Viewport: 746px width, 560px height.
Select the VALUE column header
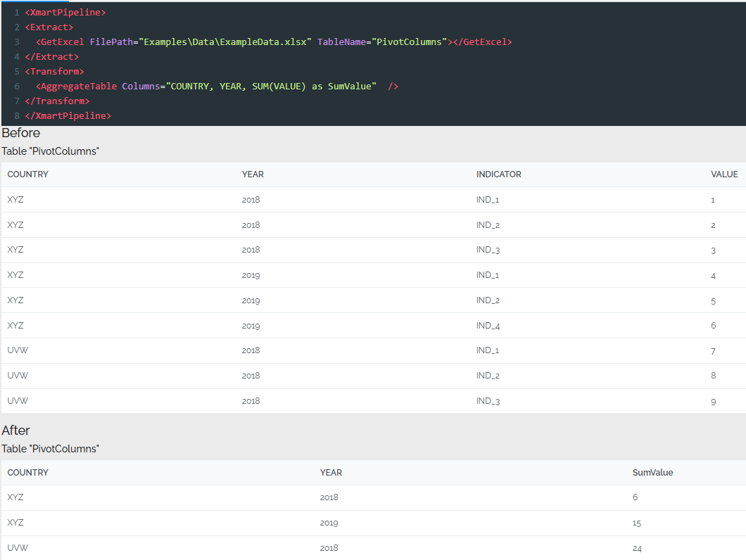[x=724, y=174]
